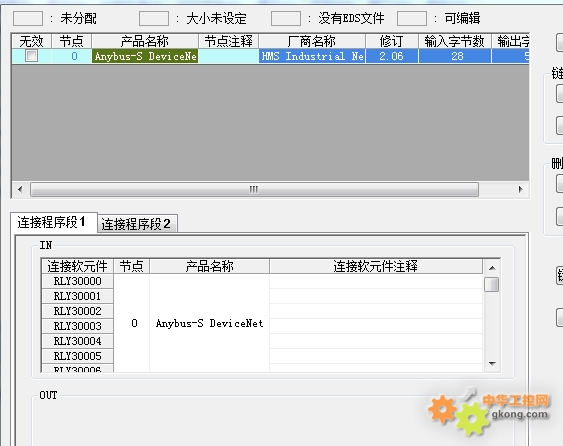Viewport: 563px width, 446px height.
Task: Click the 可编辑 legend color box
Action: 412,18
